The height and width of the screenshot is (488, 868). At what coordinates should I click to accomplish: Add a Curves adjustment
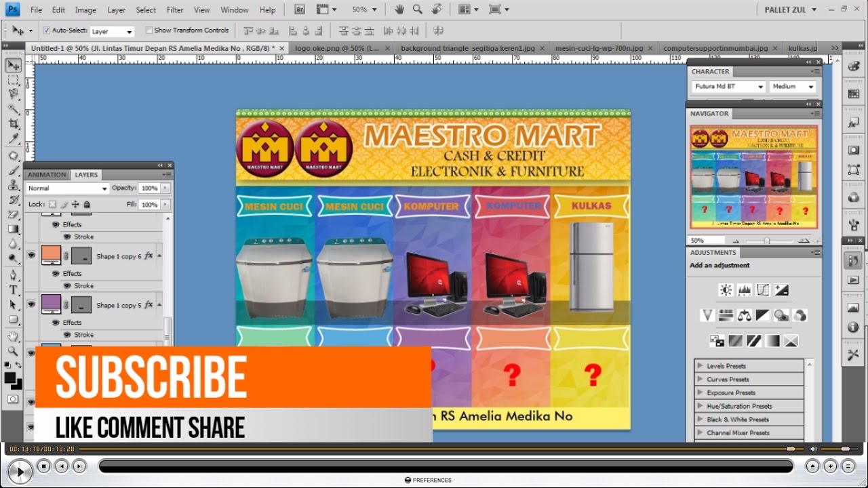point(763,290)
